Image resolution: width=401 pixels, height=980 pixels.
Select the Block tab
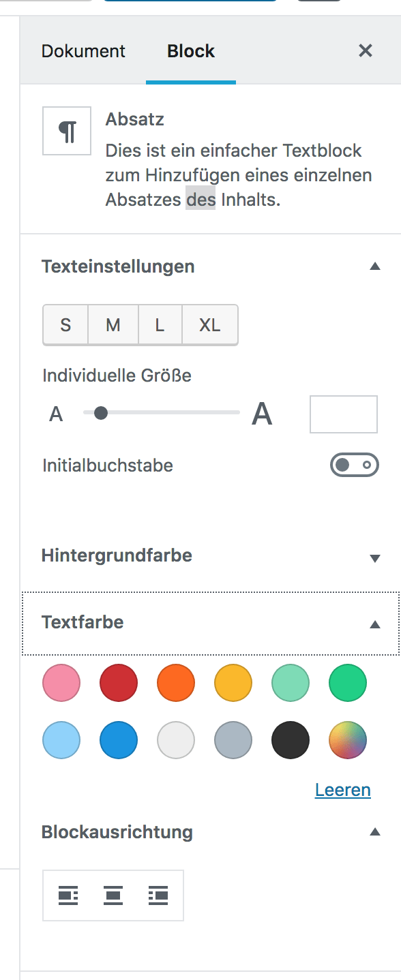pyautogui.click(x=190, y=50)
